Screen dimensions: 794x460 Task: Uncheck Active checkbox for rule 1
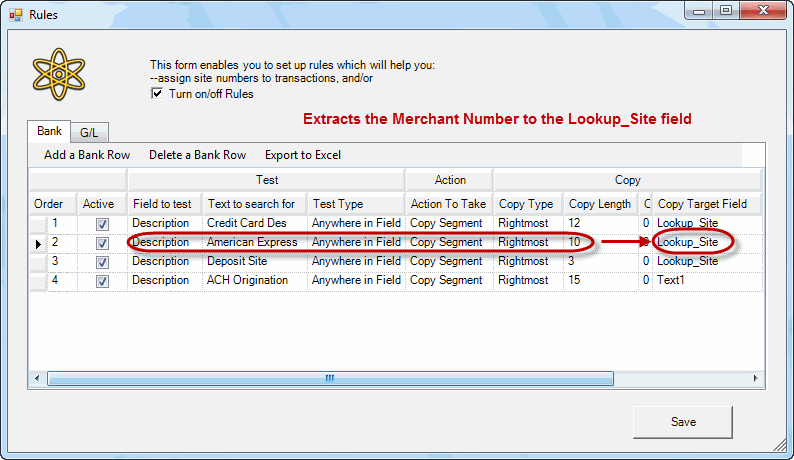pos(102,224)
